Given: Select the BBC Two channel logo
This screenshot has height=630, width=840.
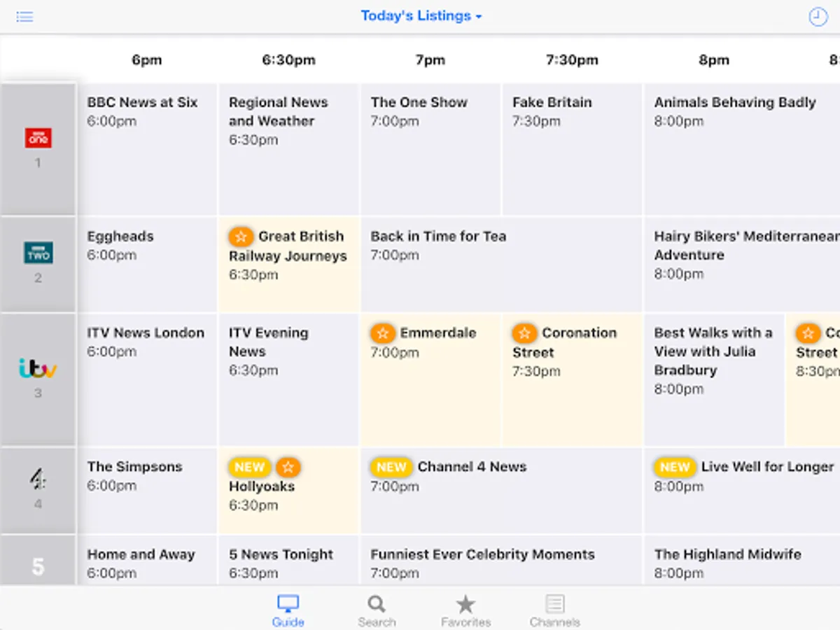Looking at the screenshot, I should 38,253.
